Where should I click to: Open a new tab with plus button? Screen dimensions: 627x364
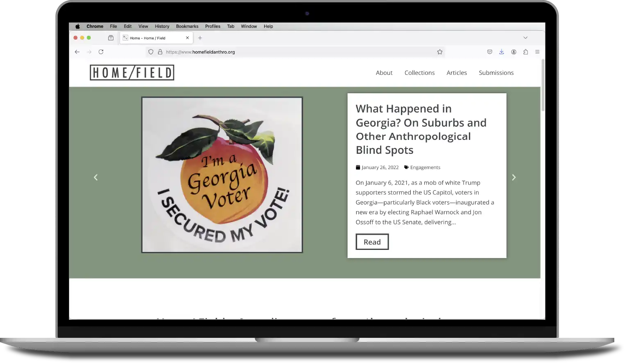click(x=200, y=38)
